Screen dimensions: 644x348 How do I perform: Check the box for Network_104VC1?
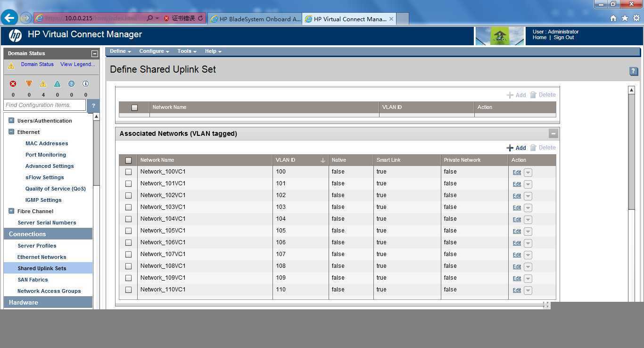[x=128, y=219]
